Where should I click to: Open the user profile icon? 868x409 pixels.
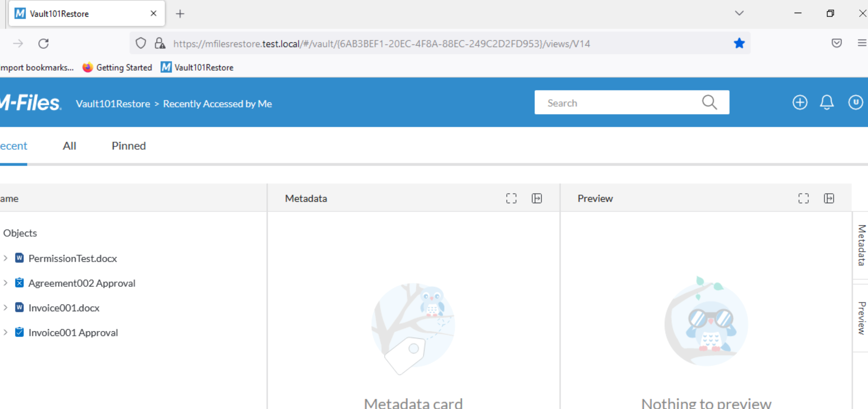click(x=855, y=102)
